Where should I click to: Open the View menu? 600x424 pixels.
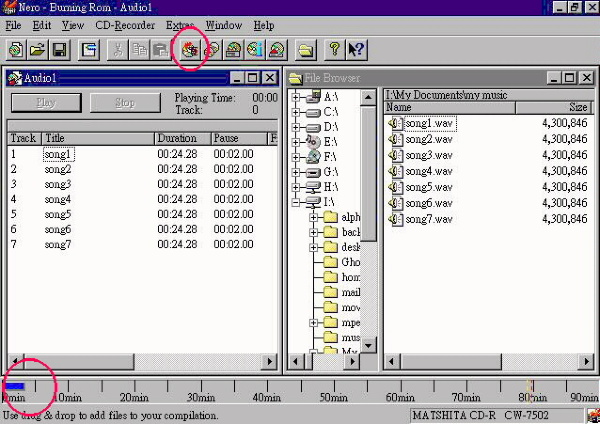[x=73, y=26]
